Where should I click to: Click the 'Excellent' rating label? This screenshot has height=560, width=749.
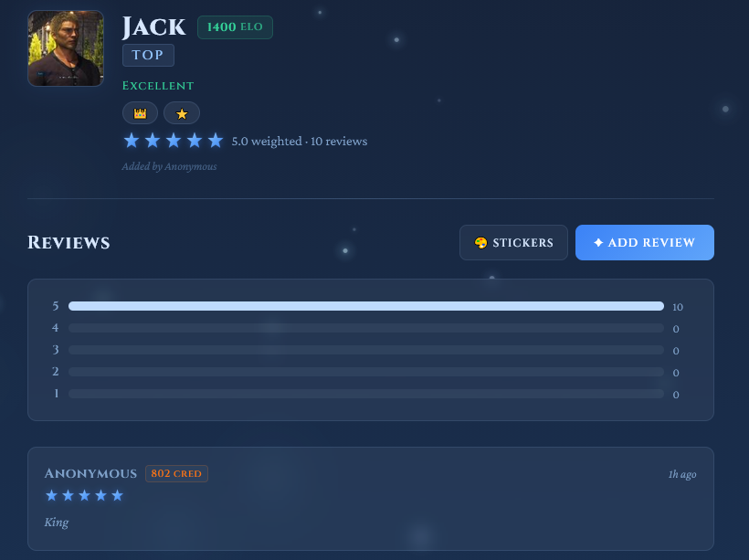pyautogui.click(x=158, y=86)
